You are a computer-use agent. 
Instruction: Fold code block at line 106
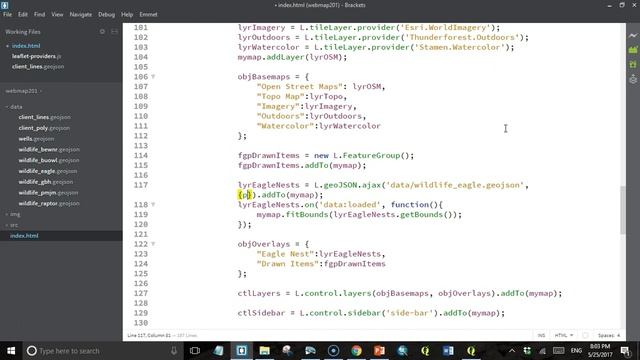point(153,77)
